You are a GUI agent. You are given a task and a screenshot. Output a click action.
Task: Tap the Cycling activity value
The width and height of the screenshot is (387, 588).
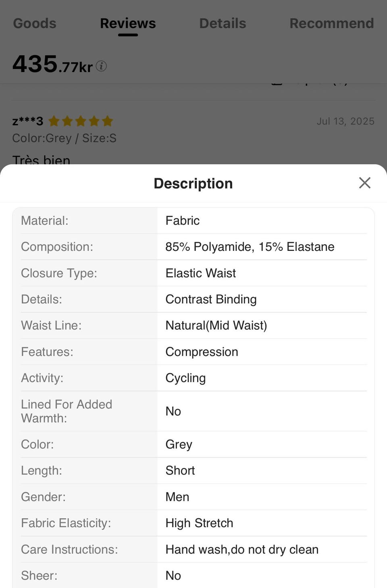(185, 378)
